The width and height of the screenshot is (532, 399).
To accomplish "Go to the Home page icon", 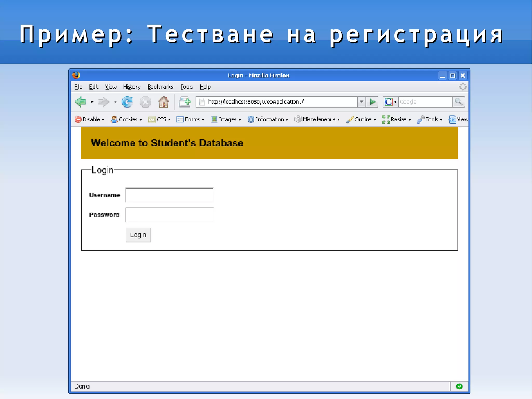I will click(164, 102).
